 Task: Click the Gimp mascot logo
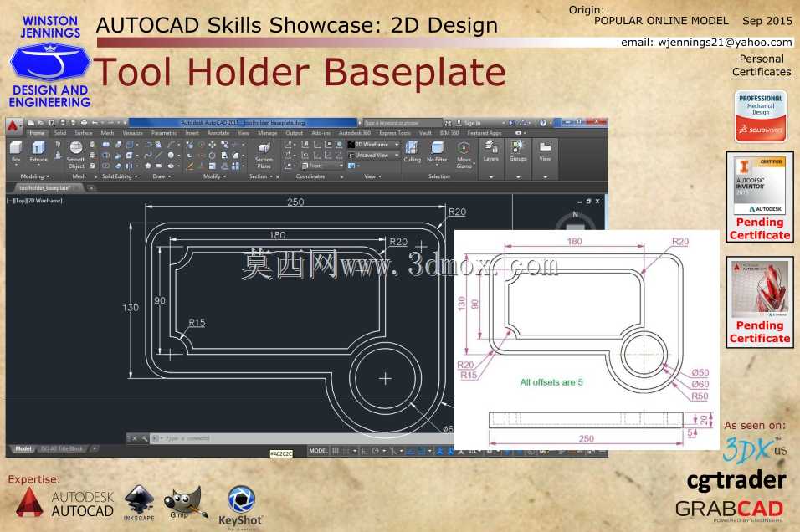coord(184,502)
